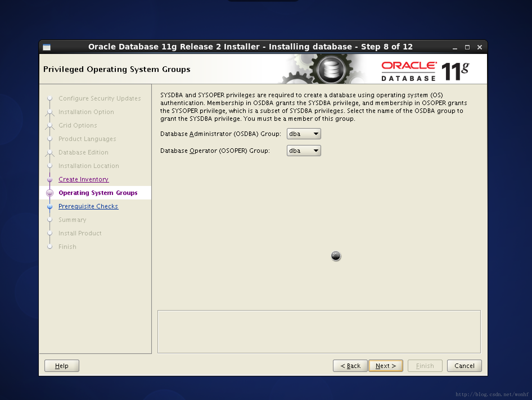This screenshot has width=532, height=400.
Task: Click the Installation Location step
Action: tap(89, 166)
